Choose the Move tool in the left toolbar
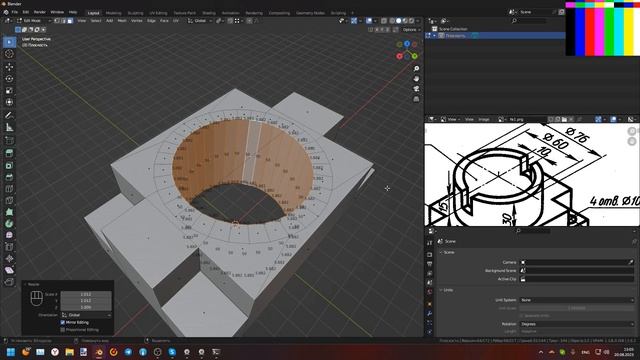The height and width of the screenshot is (360, 640). tap(9, 67)
